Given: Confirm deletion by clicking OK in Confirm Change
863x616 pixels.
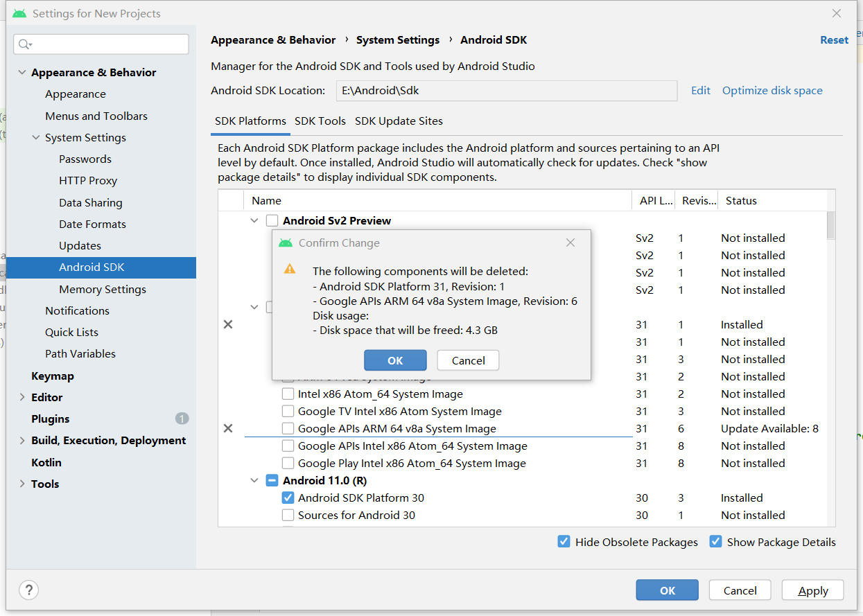Looking at the screenshot, I should point(395,360).
